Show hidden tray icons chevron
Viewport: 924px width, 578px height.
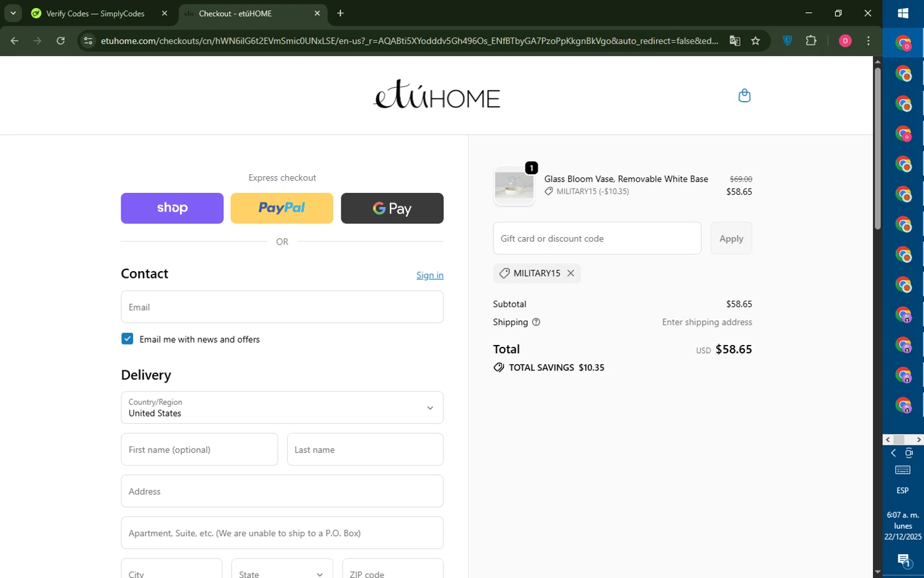pos(893,453)
